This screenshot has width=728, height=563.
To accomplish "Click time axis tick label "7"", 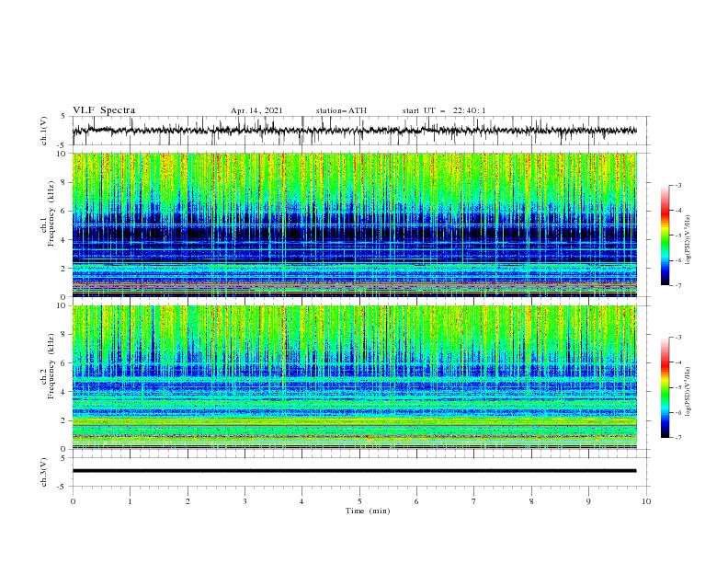I will point(474,501).
